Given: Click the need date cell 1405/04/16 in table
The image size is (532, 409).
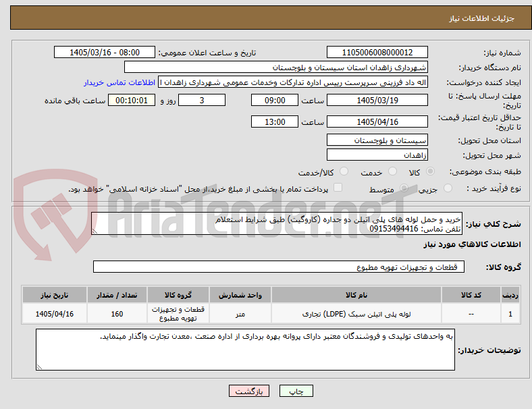Looking at the screenshot, I should point(55,314).
